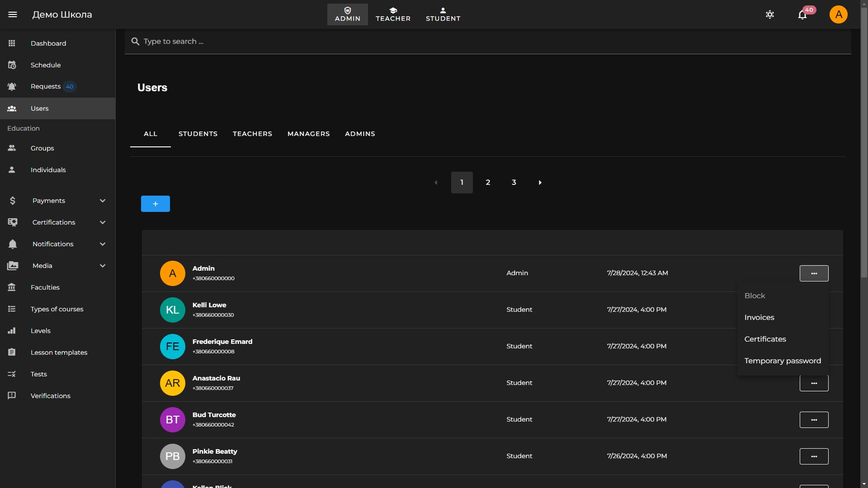Switch to the Managers tab
This screenshot has width=868, height=488.
coord(309,134)
